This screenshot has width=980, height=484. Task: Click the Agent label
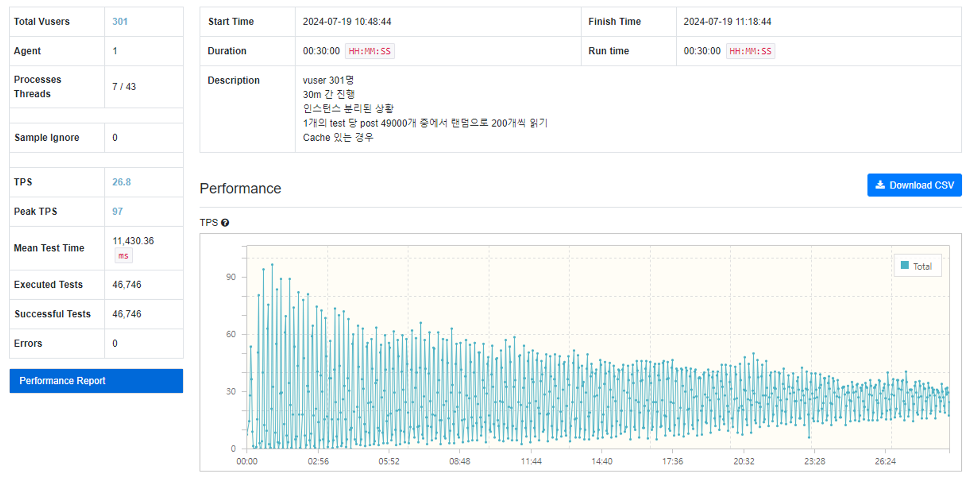pos(27,51)
